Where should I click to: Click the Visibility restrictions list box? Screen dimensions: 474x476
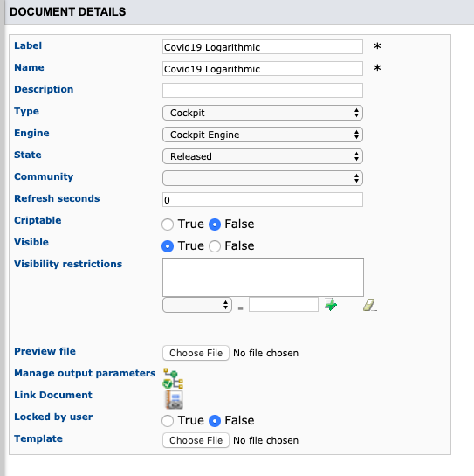(263, 277)
